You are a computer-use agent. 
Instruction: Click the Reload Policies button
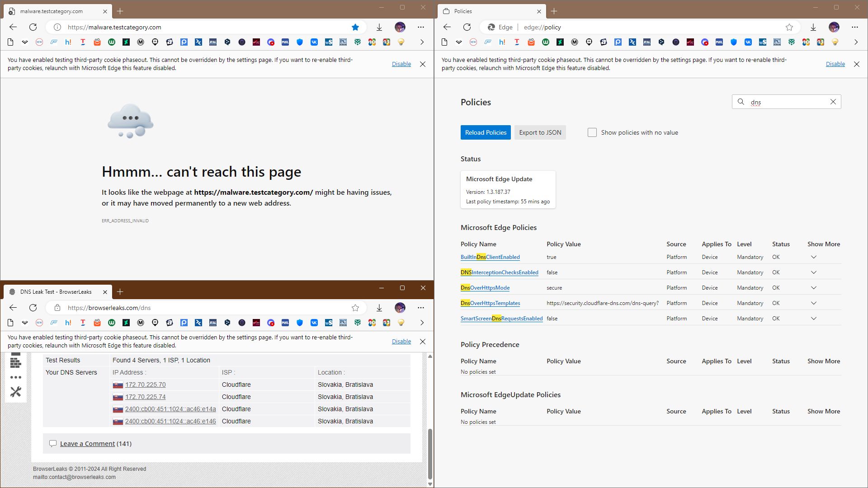click(x=486, y=132)
